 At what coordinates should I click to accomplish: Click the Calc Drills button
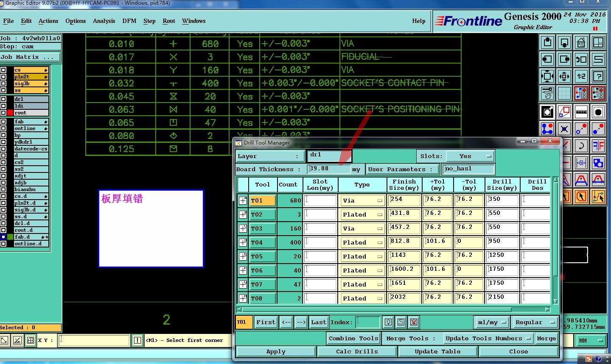point(357,351)
